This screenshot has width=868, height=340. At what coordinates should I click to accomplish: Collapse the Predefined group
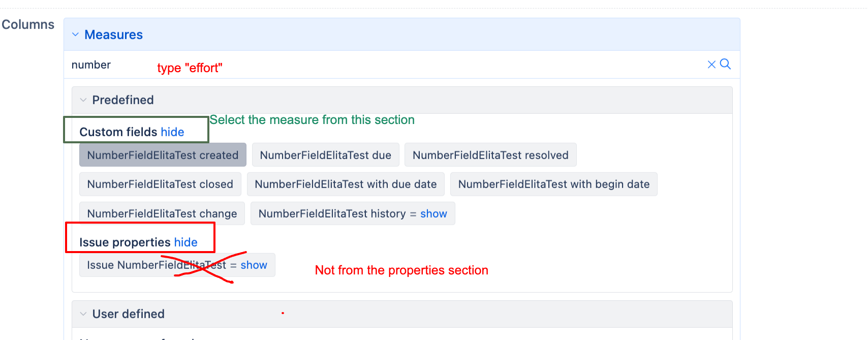click(83, 100)
